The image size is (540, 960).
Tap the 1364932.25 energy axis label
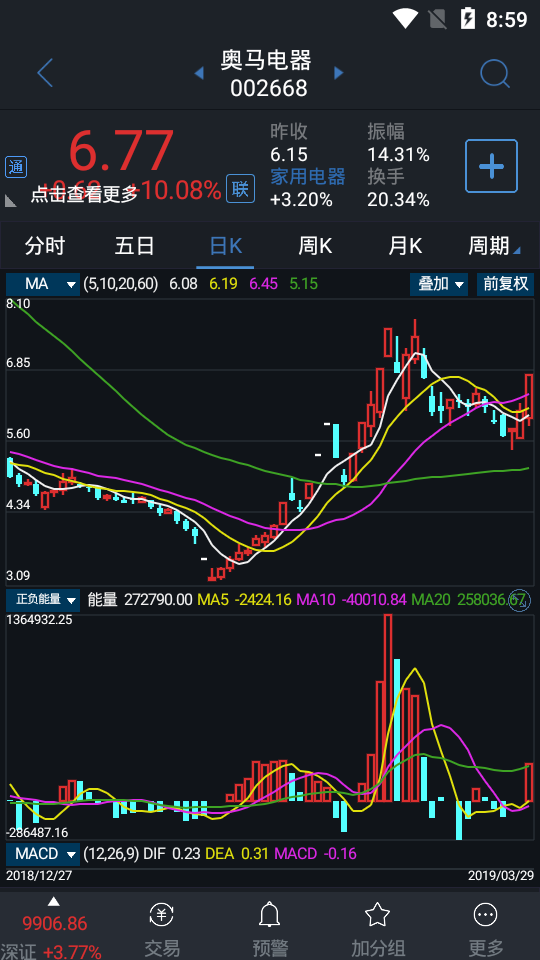[x=39, y=620]
